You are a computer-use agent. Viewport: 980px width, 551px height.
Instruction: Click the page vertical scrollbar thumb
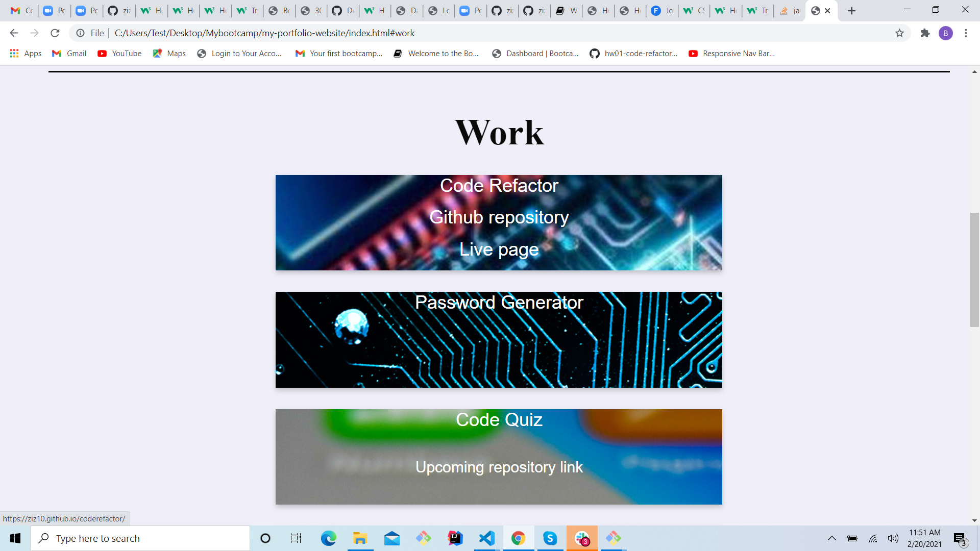(974, 269)
